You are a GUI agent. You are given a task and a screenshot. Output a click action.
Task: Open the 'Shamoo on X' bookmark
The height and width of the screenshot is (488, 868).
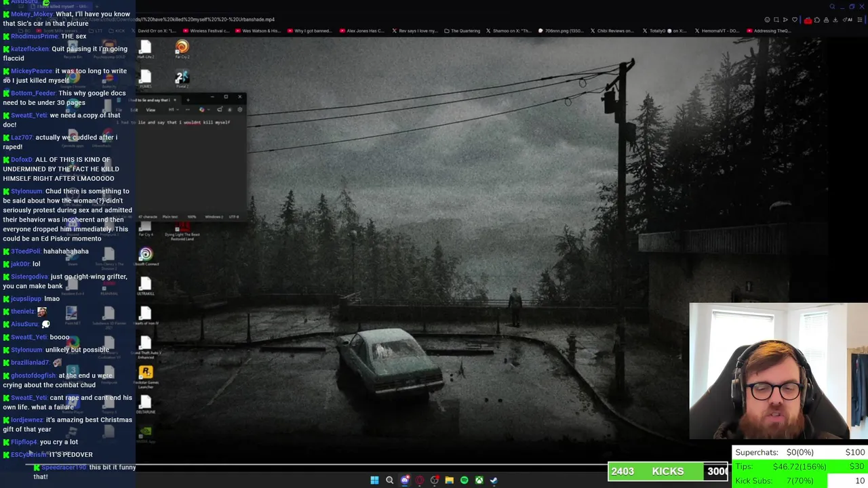pos(509,30)
